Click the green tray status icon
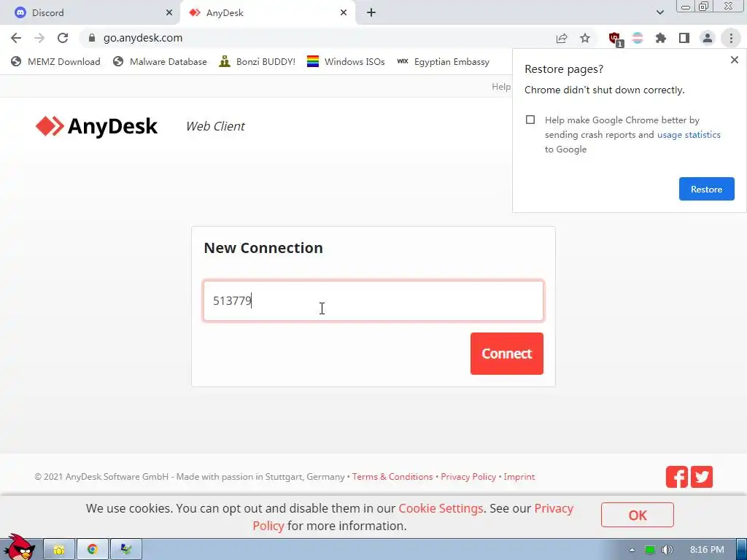747x560 pixels. (650, 550)
